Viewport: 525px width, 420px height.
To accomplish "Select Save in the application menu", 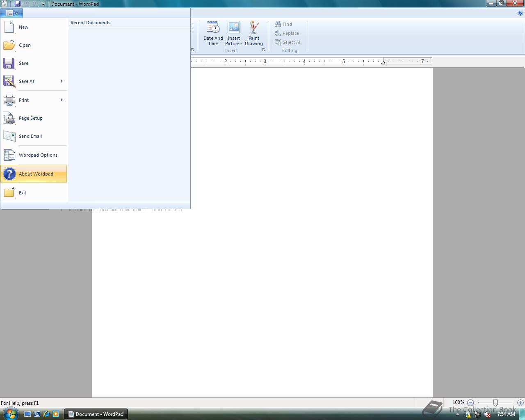I will tap(34, 63).
